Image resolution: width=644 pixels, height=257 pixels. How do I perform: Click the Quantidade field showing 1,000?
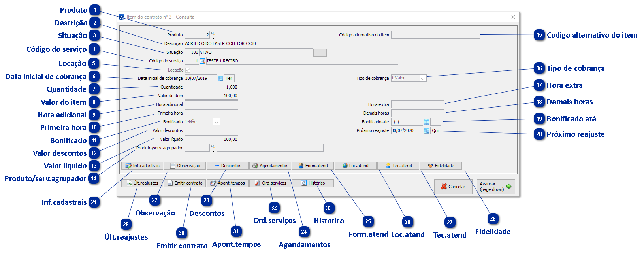tap(211, 87)
